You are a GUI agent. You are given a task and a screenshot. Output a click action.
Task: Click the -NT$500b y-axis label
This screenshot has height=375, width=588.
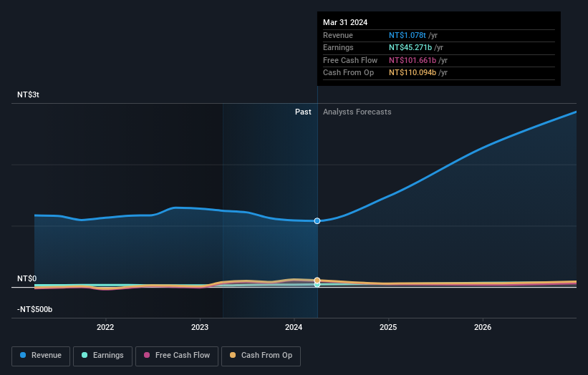[35, 309]
